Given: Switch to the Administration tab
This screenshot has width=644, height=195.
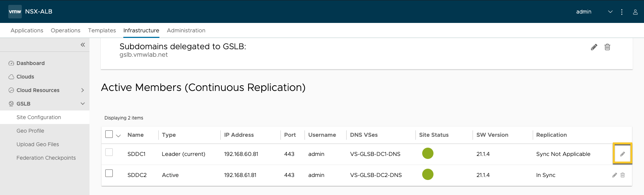Looking at the screenshot, I should [x=186, y=30].
